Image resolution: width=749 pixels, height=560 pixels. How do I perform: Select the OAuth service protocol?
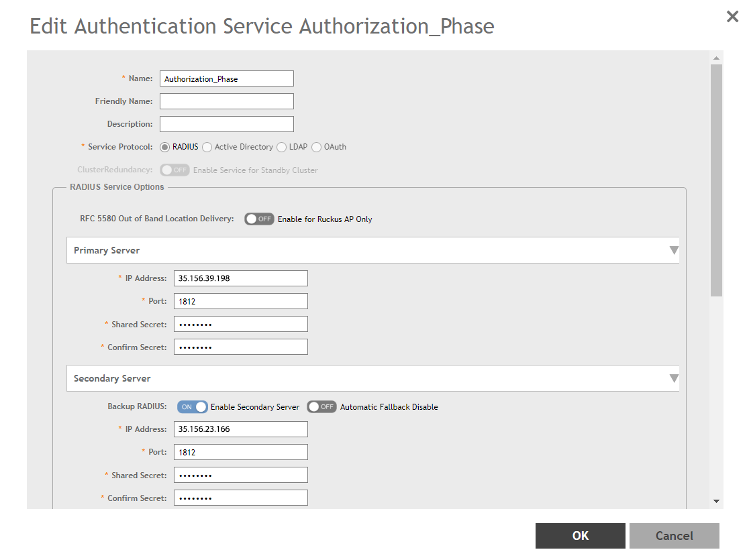[x=315, y=147]
